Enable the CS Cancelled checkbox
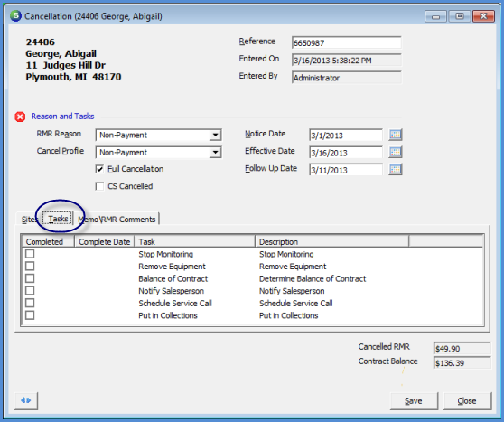The height and width of the screenshot is (422, 504). (99, 186)
